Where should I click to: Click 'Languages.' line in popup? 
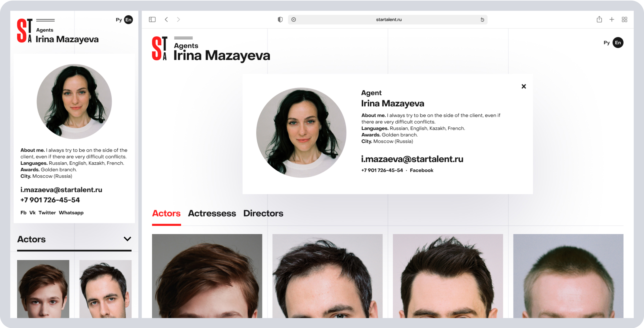[x=413, y=128]
